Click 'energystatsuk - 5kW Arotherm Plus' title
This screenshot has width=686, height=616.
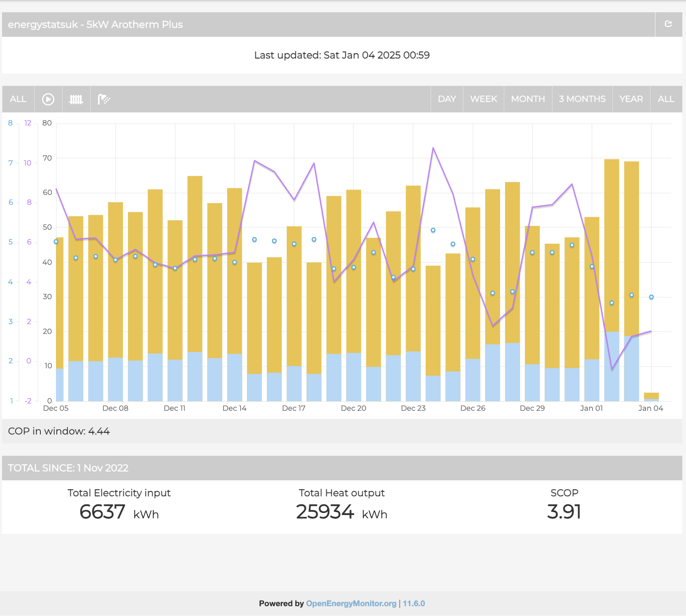[95, 25]
